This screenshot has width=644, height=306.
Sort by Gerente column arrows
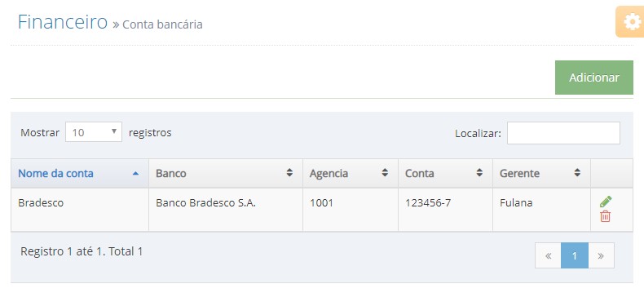(577, 173)
